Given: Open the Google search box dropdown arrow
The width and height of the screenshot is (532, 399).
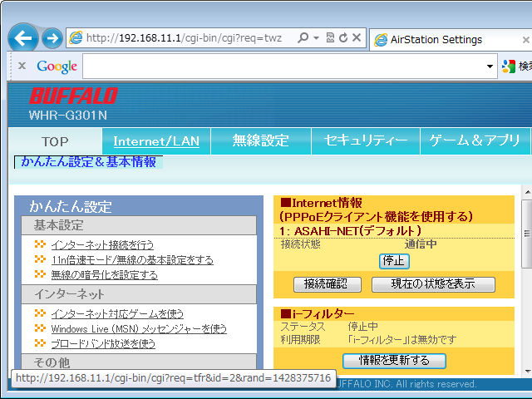Looking at the screenshot, I should pos(490,66).
